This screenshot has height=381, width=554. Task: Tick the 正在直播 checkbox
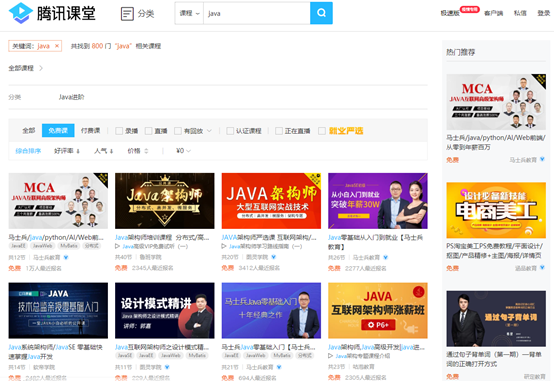[279, 131]
